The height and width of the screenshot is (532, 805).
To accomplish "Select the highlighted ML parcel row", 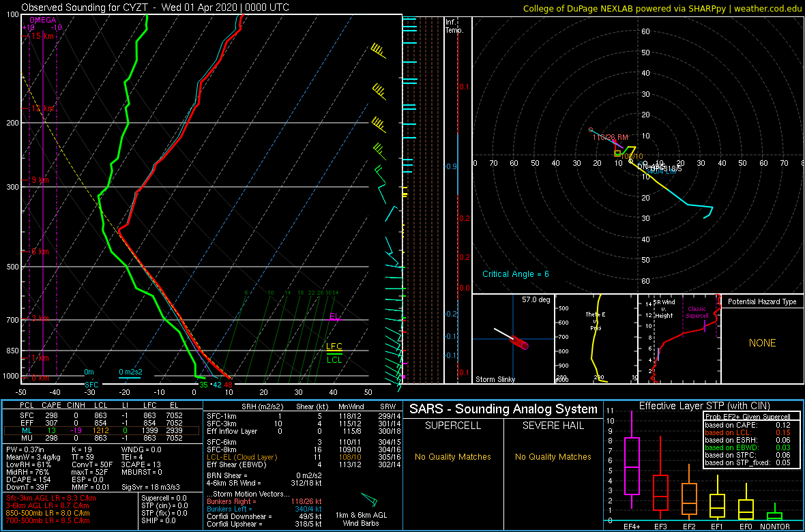I will [x=102, y=431].
